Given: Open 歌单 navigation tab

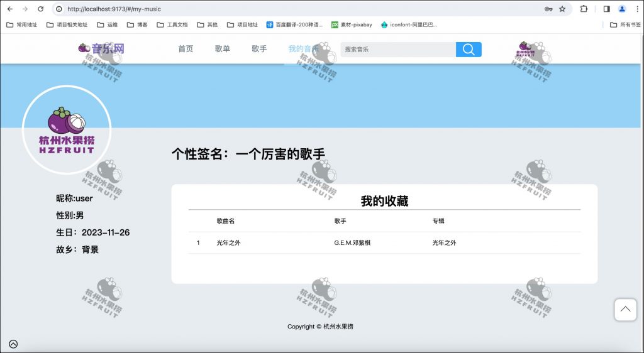Looking at the screenshot, I should pyautogui.click(x=222, y=49).
